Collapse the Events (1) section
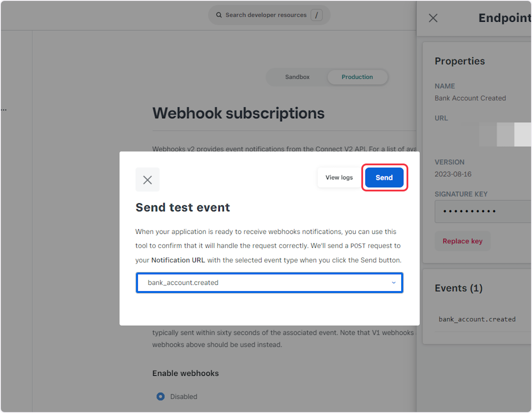Screen dimensions: 532x413 point(459,288)
